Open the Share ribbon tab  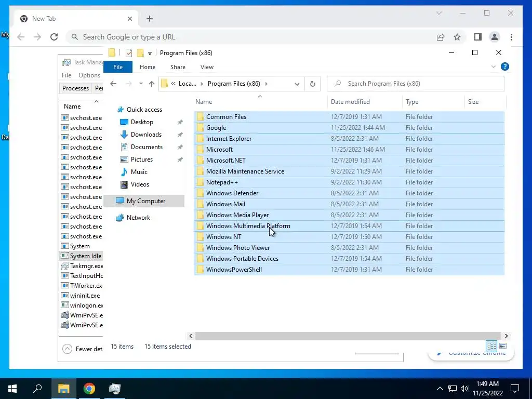[x=178, y=67]
